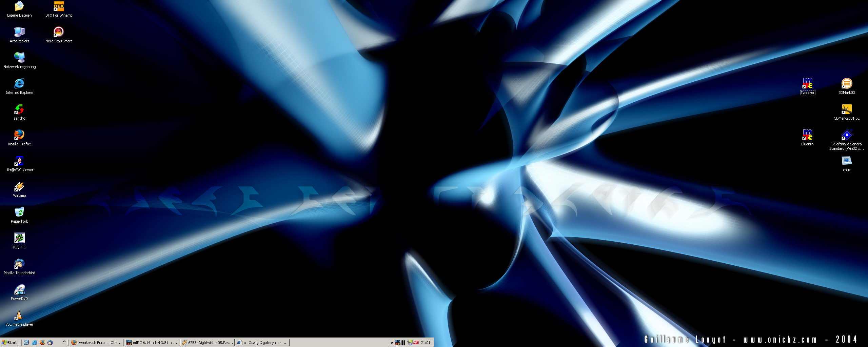Select the DFX For Winamp icon
Screen dimensions: 868x347
pyautogui.click(x=59, y=6)
